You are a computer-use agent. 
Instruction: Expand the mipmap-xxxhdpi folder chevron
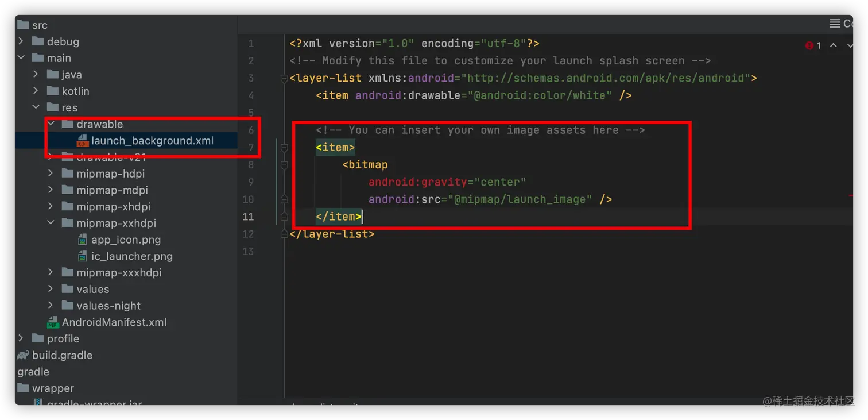coord(51,272)
